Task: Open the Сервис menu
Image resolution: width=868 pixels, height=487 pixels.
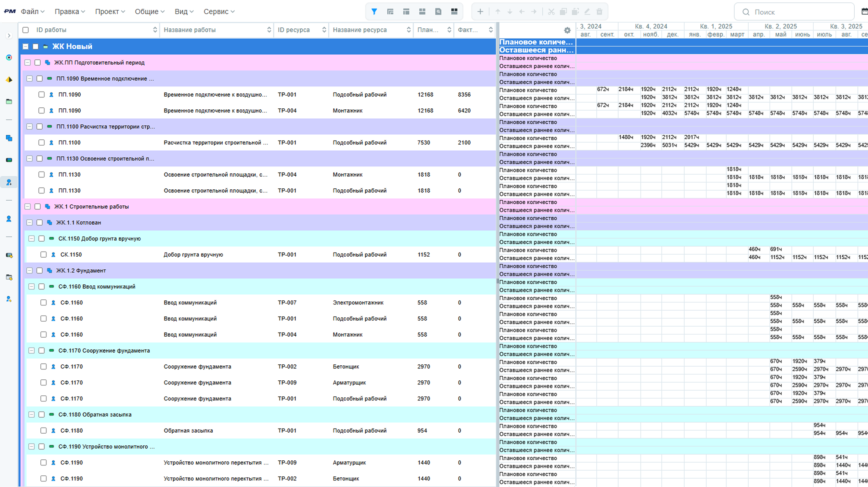Action: click(x=219, y=12)
